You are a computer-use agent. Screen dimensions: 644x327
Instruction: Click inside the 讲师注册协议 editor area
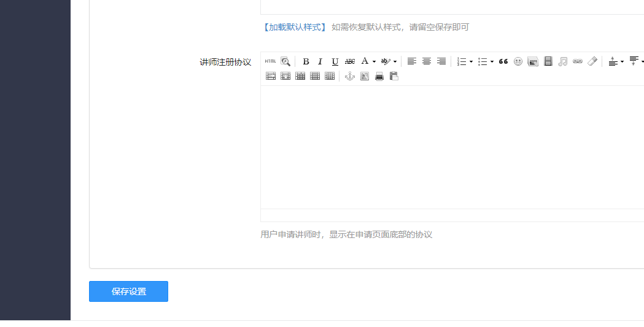tap(452, 147)
